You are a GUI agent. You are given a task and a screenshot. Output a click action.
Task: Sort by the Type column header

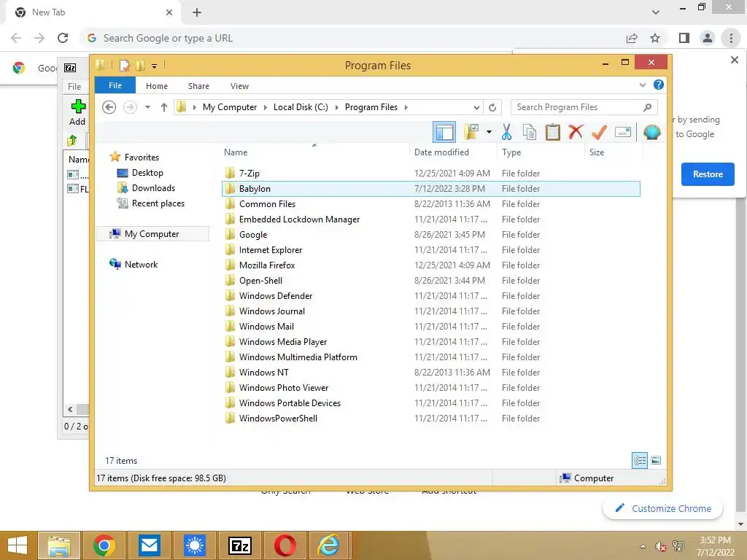tap(541, 152)
